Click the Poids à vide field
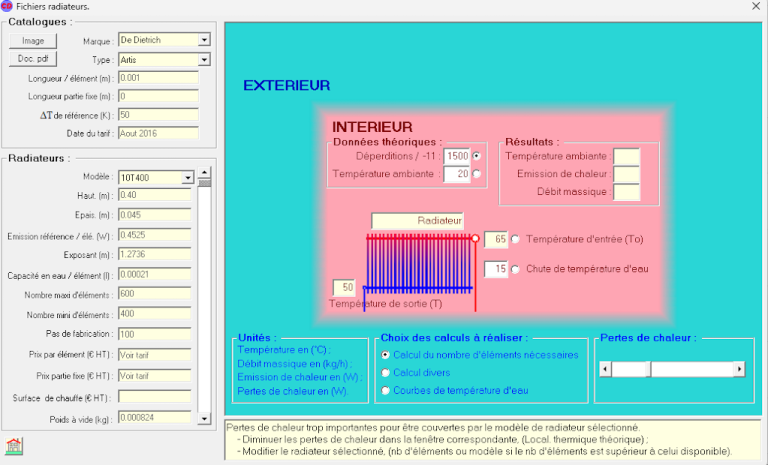768x465 pixels. click(x=155, y=417)
